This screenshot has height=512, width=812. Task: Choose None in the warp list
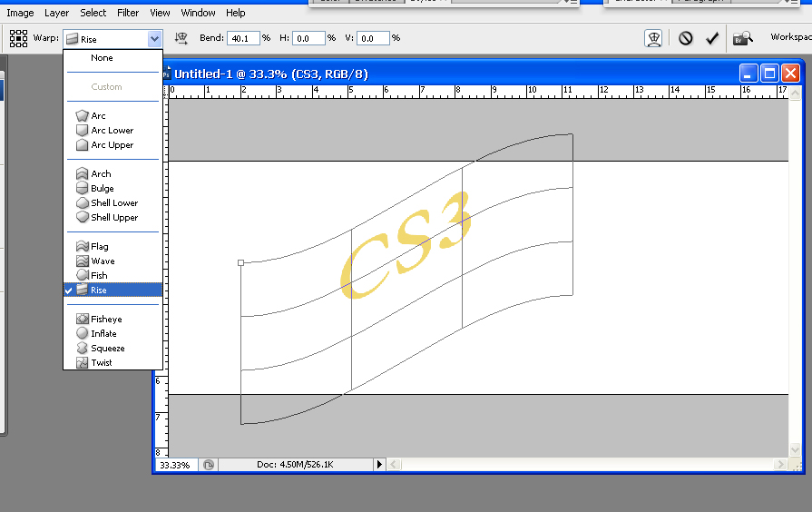click(x=113, y=57)
